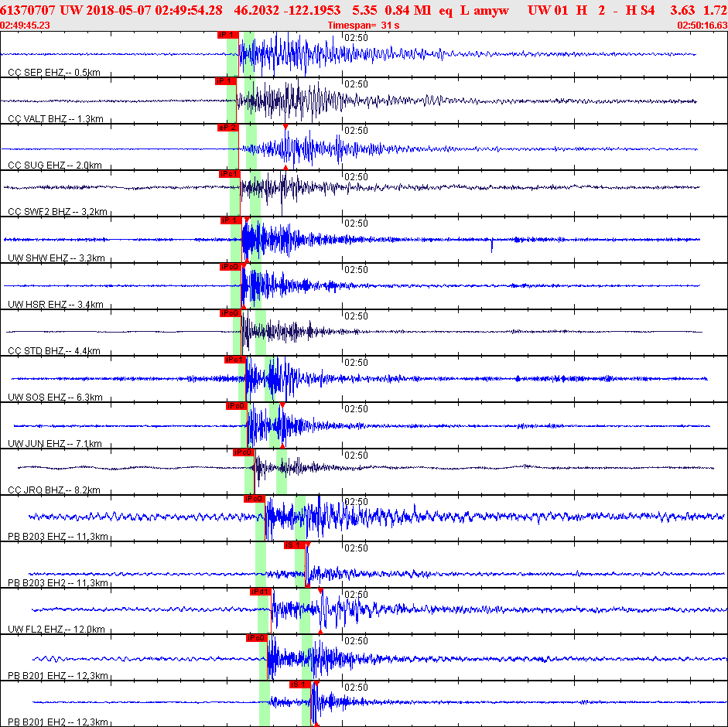This screenshot has width=728, height=727.
Task: Click the iPc1 pick flag on CC SWF2 trace
Action: coord(229,174)
